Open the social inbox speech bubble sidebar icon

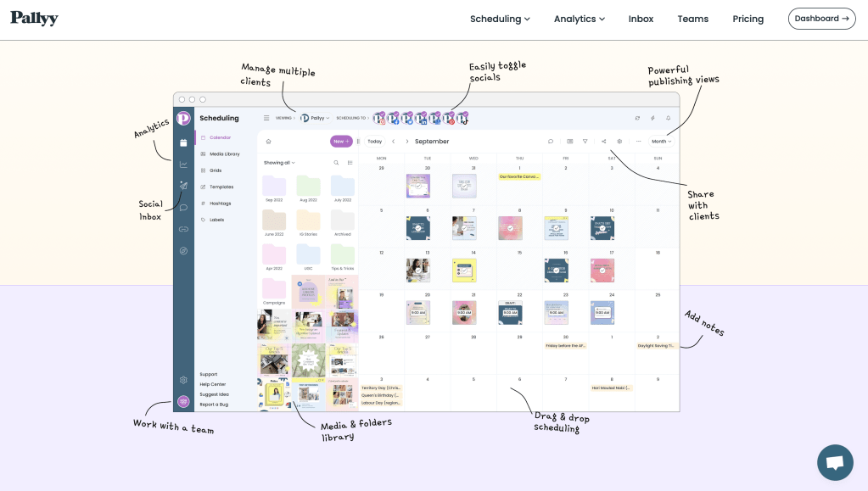(x=183, y=208)
